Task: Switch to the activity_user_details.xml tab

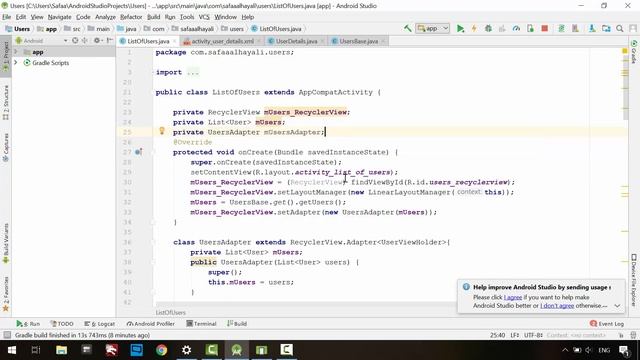Action: point(222,41)
